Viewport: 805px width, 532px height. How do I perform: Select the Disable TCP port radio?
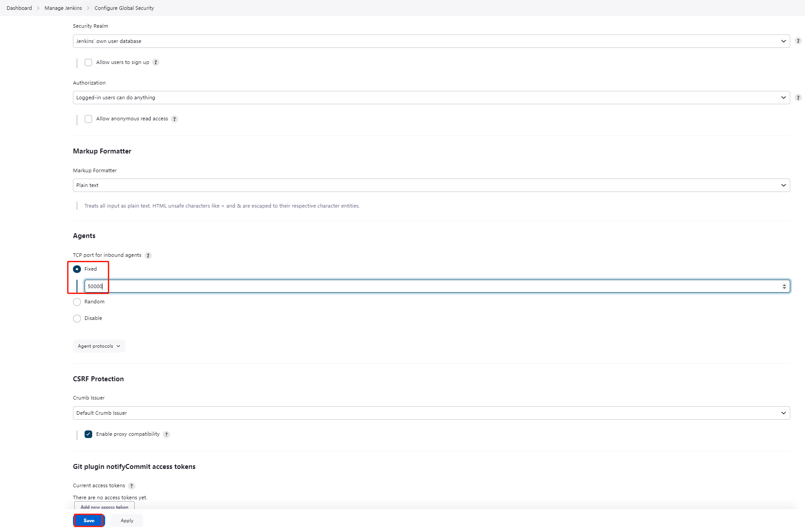click(77, 319)
